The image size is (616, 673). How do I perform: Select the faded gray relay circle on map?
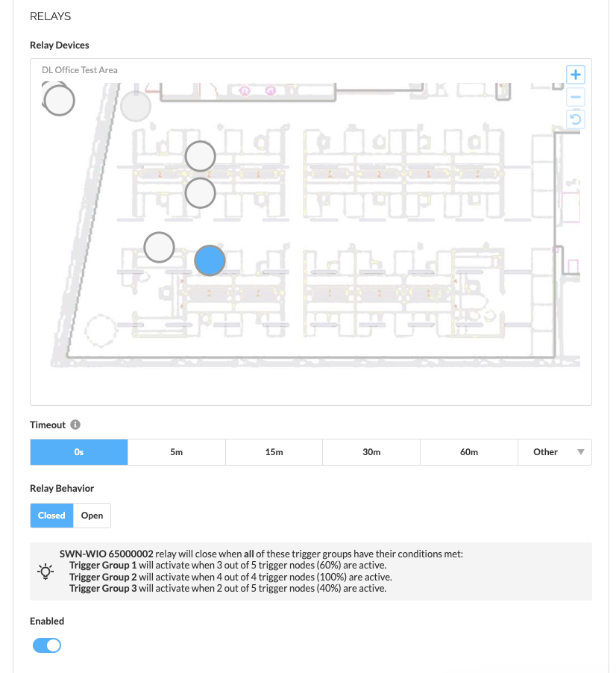coord(136,107)
